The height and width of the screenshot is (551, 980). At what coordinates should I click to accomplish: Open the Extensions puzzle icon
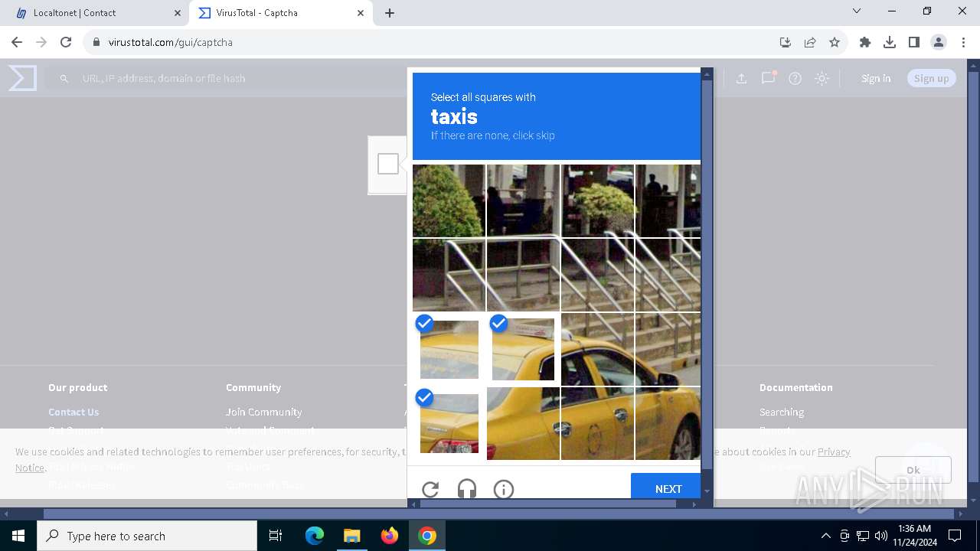point(865,42)
